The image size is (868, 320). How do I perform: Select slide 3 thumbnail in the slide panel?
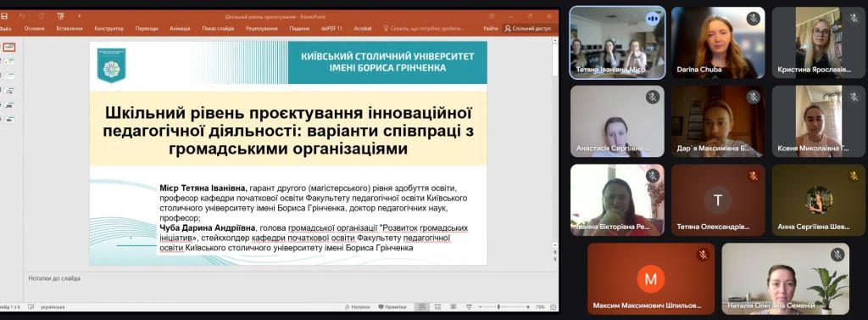[x=9, y=76]
